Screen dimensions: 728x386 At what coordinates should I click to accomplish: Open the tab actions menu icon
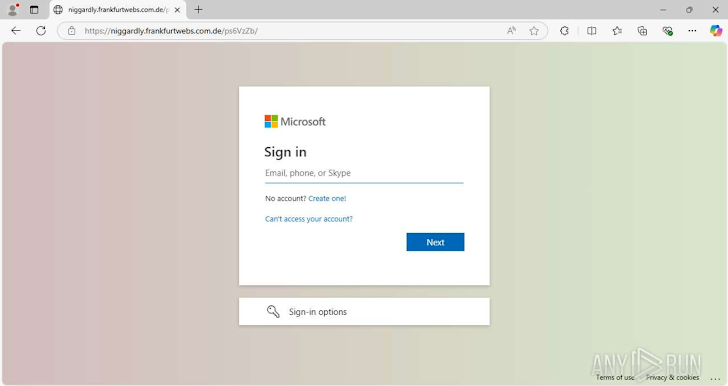[34, 9]
